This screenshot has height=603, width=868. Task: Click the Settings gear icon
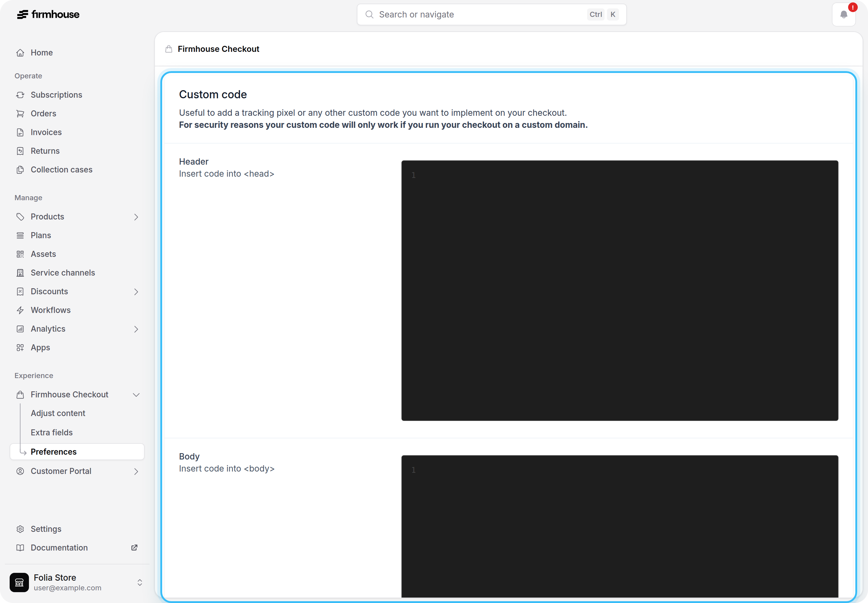[x=20, y=529]
